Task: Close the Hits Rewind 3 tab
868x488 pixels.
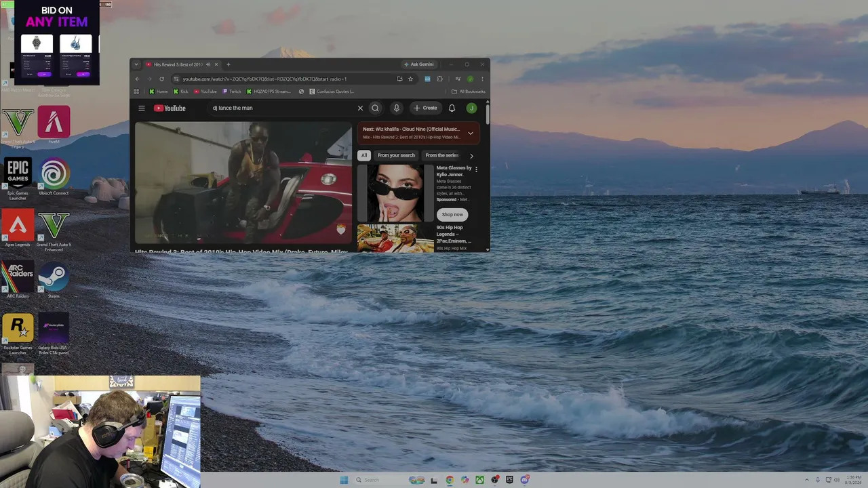Action: 216,64
